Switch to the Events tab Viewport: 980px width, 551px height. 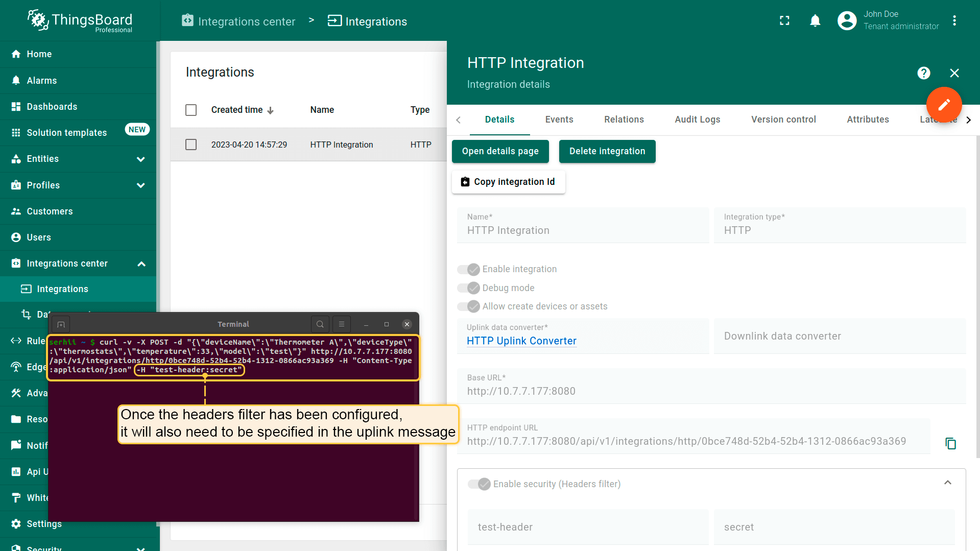[559, 119]
